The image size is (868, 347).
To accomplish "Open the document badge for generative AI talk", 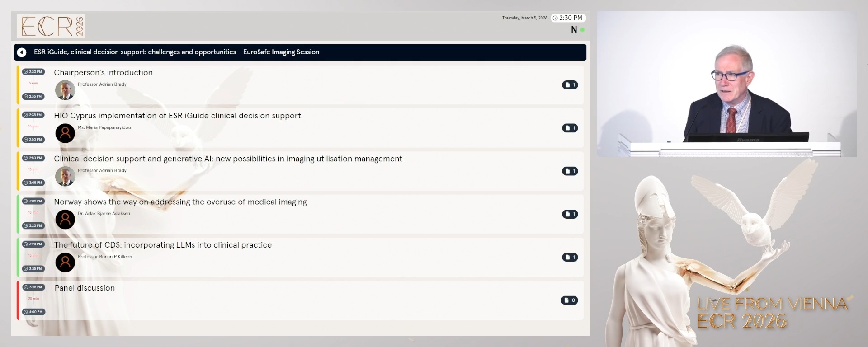I will (x=570, y=171).
